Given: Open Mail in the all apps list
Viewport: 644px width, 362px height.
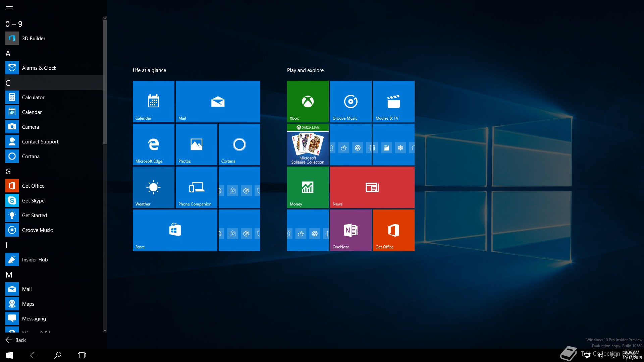Looking at the screenshot, I should coord(54,289).
